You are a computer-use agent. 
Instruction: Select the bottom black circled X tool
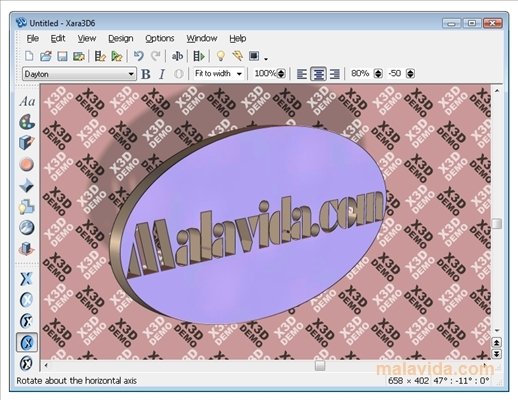tap(27, 363)
